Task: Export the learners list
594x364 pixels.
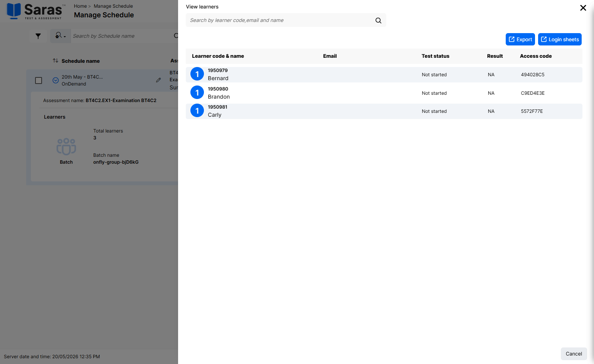Action: click(x=520, y=39)
